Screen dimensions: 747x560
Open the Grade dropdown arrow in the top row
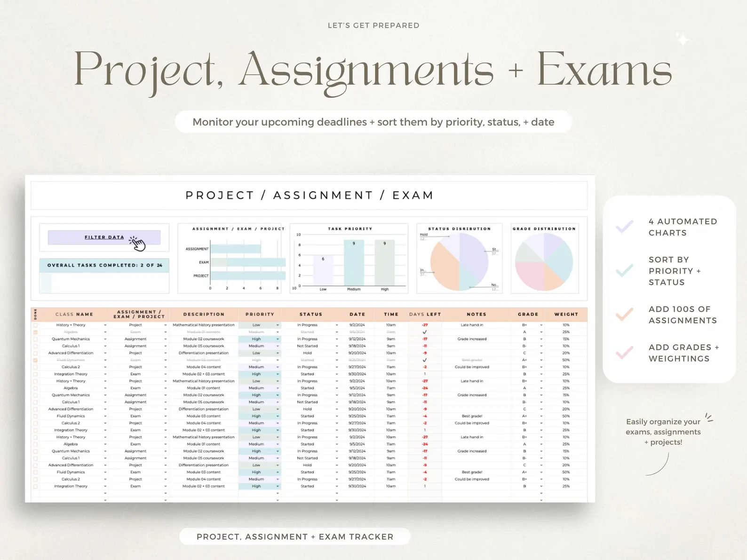tap(541, 325)
